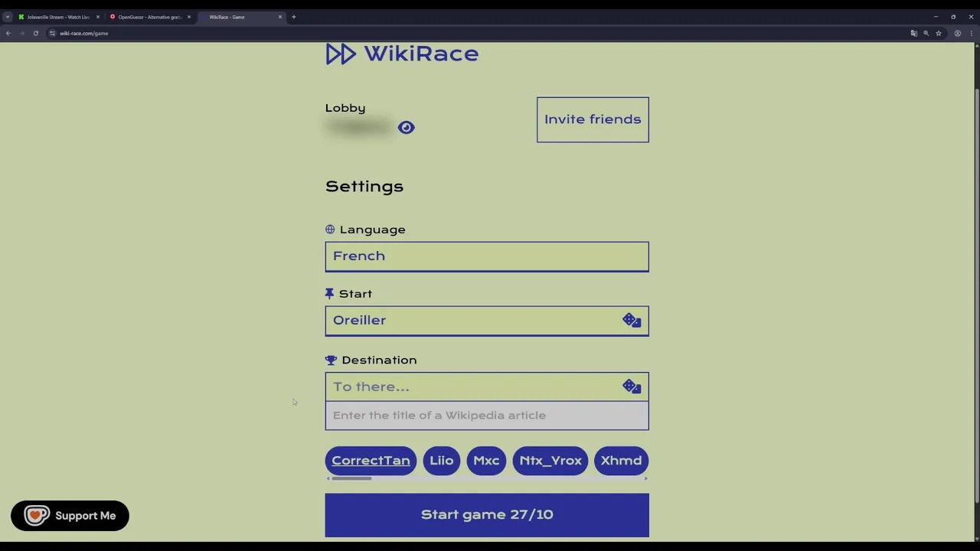This screenshot has width=980, height=551.
Task: Select player chip Liio
Action: point(441,461)
